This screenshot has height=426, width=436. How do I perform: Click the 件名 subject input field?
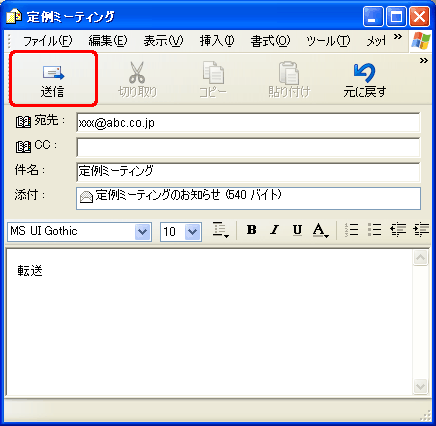point(248,172)
